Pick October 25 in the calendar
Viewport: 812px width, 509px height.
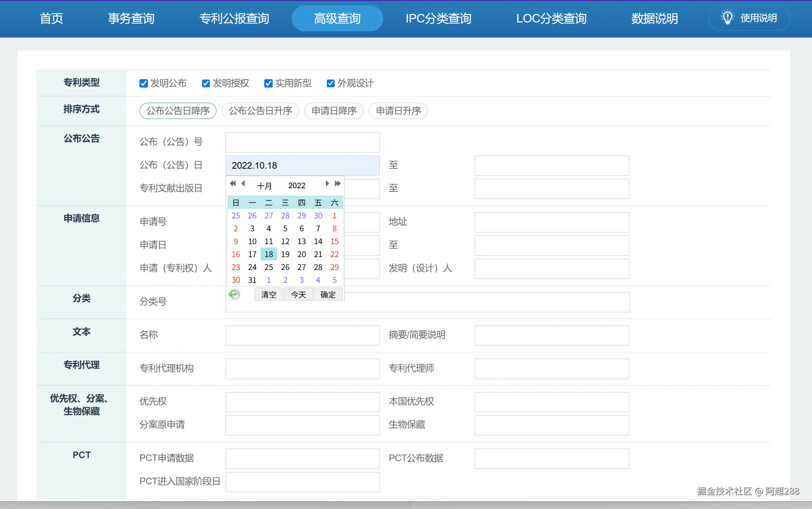pos(269,267)
